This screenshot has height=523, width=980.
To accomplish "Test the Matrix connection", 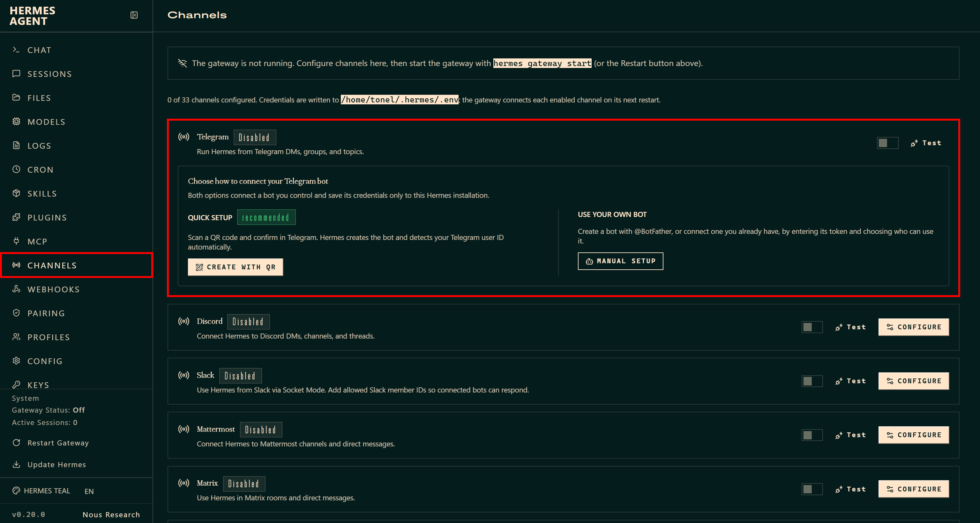I will point(850,489).
